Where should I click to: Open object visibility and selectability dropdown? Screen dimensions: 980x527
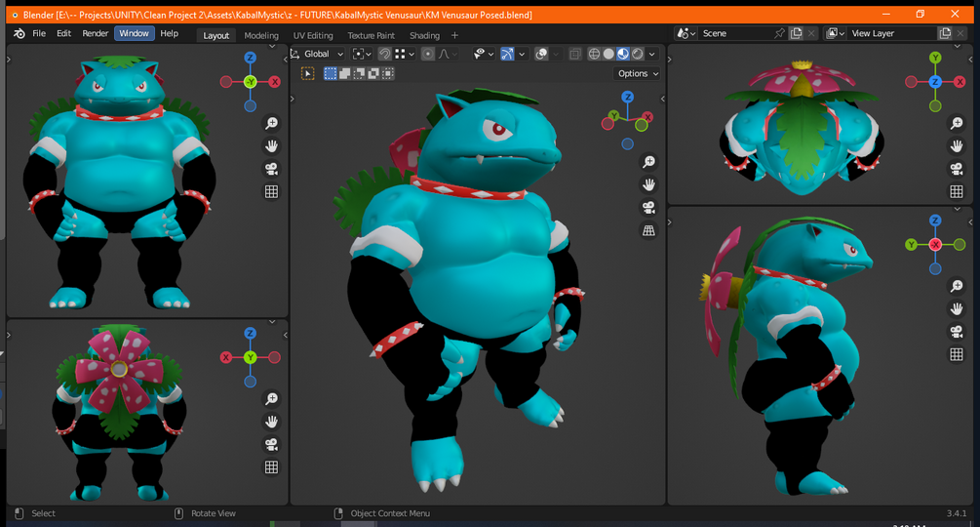point(484,54)
